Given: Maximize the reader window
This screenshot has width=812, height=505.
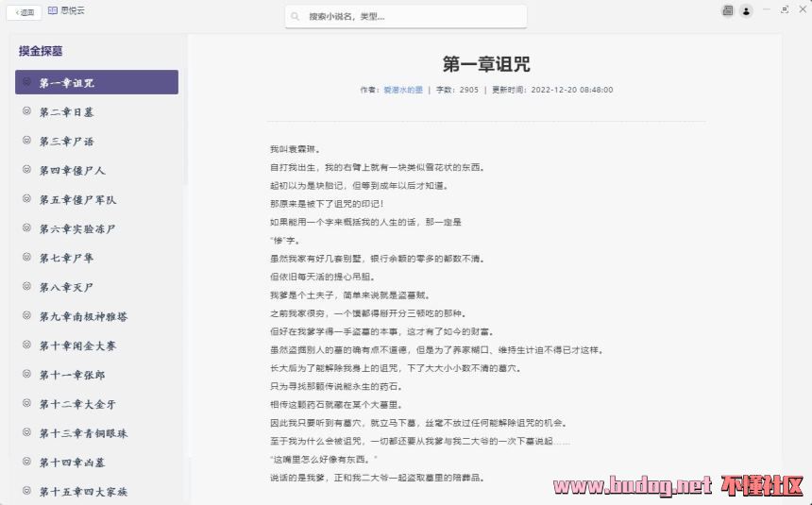Looking at the screenshot, I should [x=785, y=9].
